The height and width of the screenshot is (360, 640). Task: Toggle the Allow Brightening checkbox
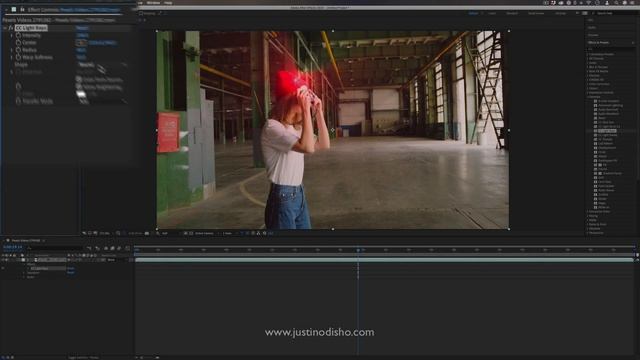pos(79,87)
